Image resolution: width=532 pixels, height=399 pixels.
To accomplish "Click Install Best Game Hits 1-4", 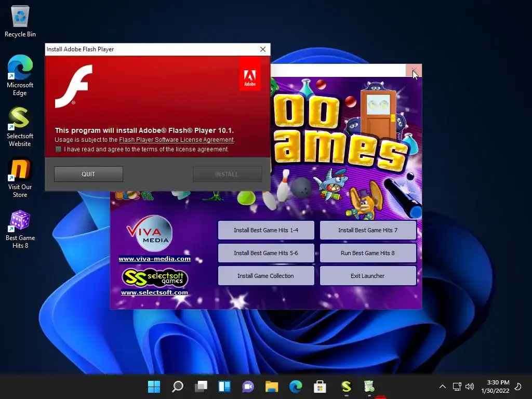I will click(266, 230).
